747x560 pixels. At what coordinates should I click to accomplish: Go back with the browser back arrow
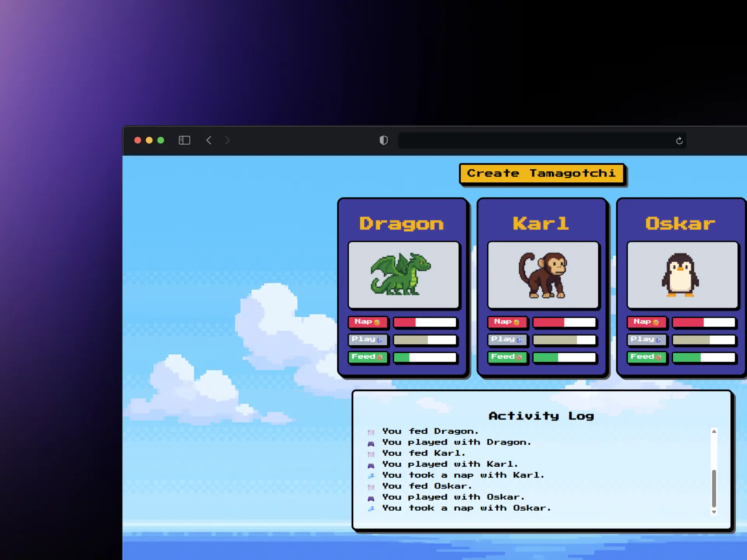[209, 140]
